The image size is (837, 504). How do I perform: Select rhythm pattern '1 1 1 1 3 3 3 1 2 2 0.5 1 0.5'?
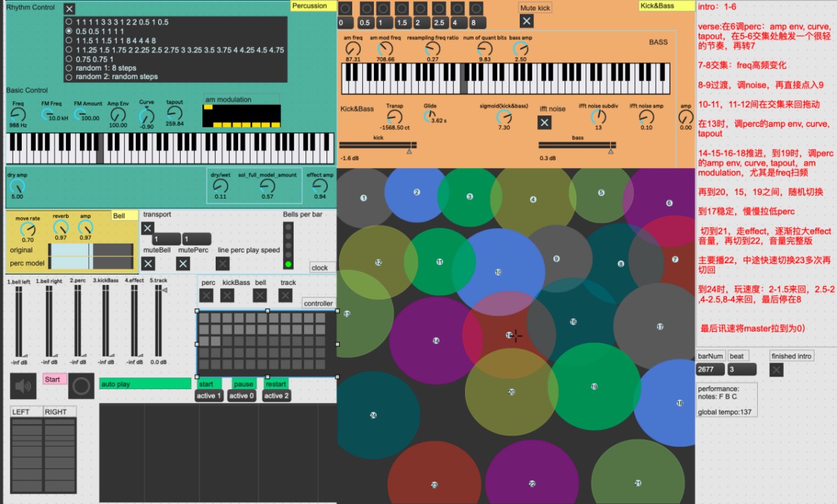[x=69, y=22]
